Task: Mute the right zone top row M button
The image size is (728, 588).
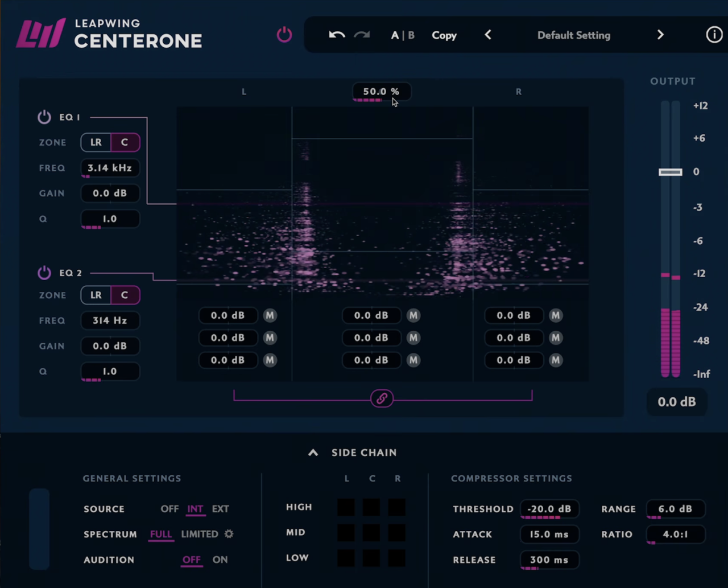Action: [556, 315]
